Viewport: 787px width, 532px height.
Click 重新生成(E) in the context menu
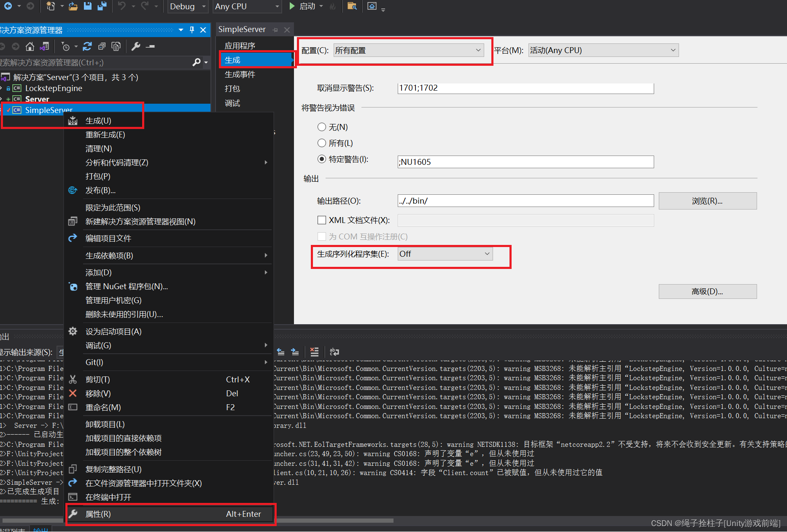pyautogui.click(x=169, y=134)
